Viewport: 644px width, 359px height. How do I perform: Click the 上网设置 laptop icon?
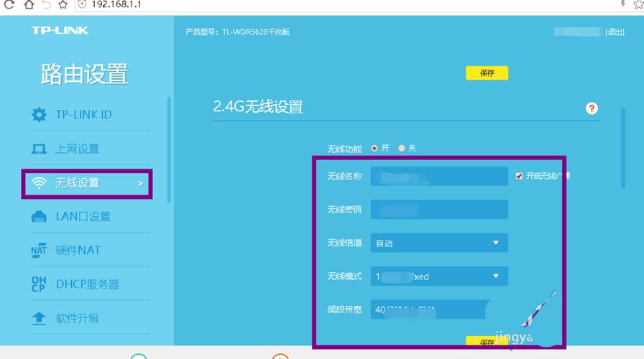coord(39,149)
